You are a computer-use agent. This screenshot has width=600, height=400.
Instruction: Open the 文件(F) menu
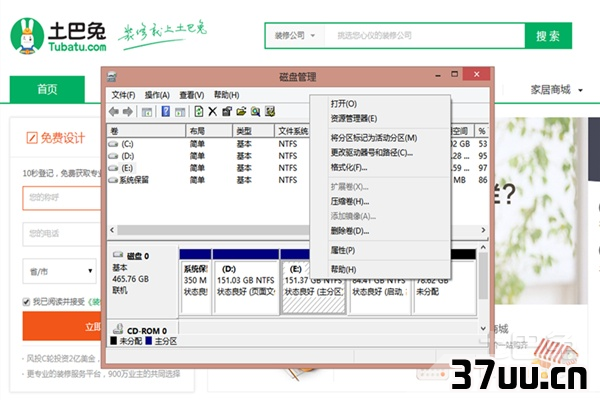point(123,95)
